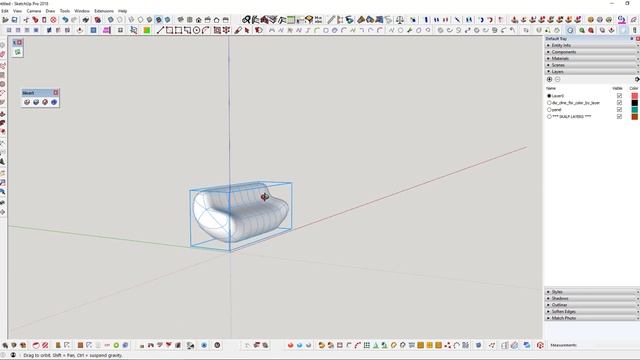Screen dimensions: 640x360
Task: Open the Help menu
Action: pyautogui.click(x=122, y=11)
